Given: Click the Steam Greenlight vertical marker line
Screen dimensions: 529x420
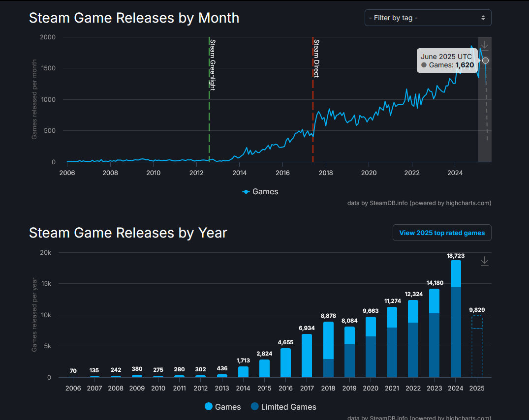Looking at the screenshot, I should point(209,99).
